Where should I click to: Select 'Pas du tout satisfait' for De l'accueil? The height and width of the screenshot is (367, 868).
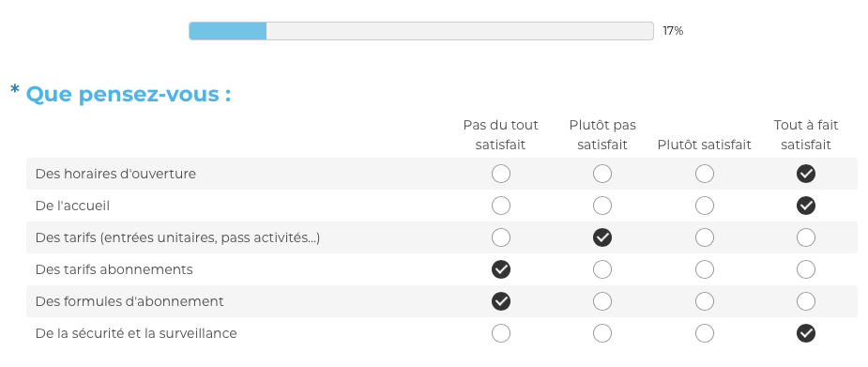pyautogui.click(x=501, y=206)
